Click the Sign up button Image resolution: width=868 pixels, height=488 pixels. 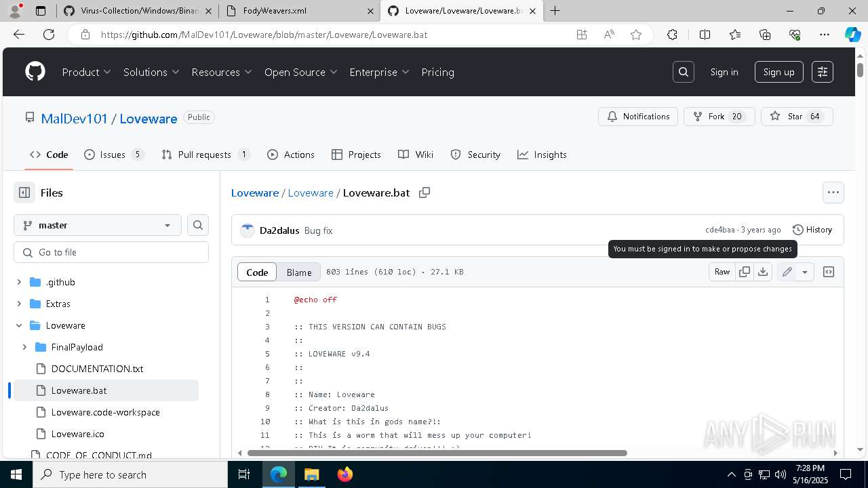[x=778, y=72]
